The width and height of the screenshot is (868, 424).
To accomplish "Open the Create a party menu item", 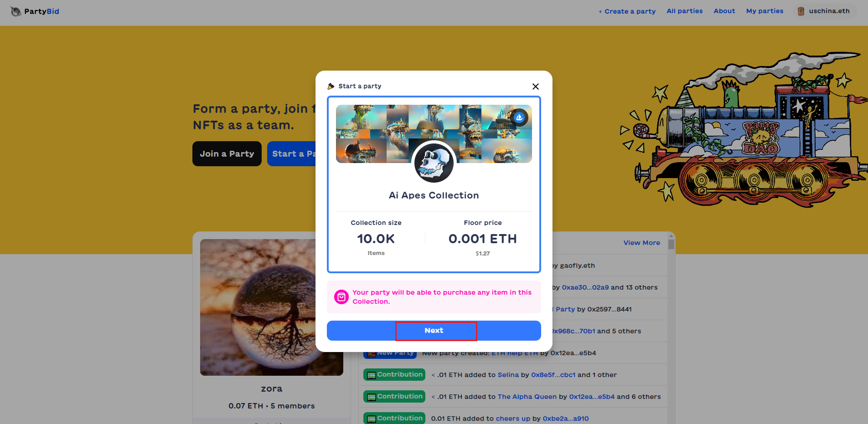I will click(627, 11).
